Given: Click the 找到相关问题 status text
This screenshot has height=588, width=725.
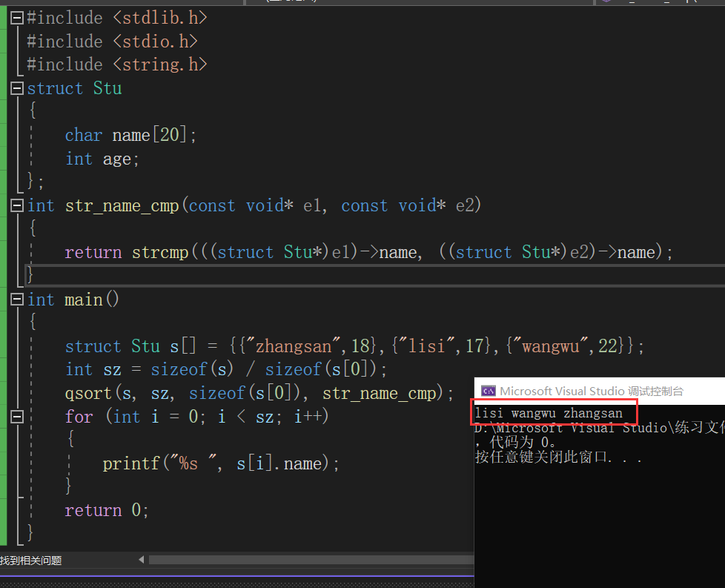Looking at the screenshot, I should point(30,561).
